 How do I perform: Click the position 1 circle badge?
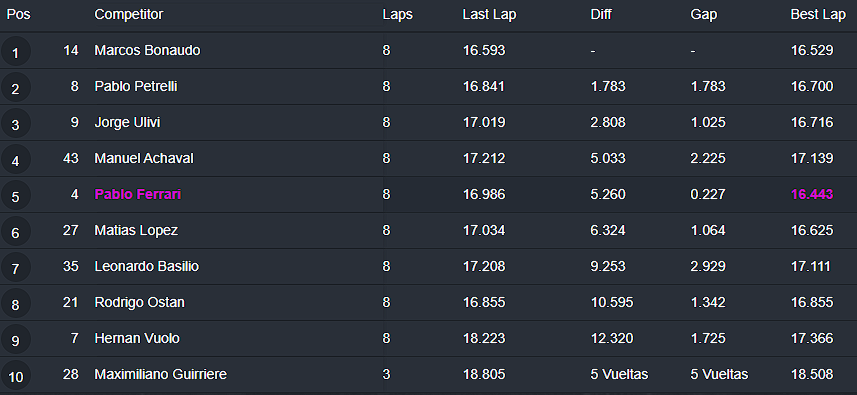(15, 51)
